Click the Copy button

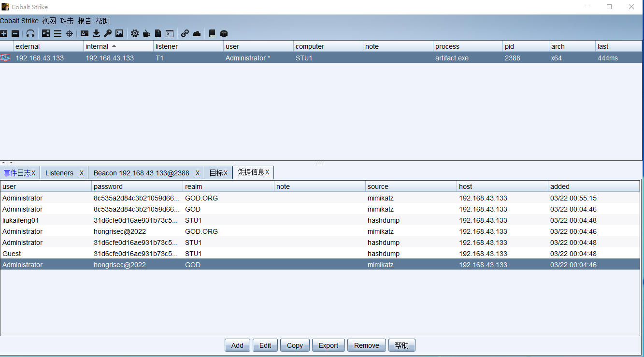[x=295, y=345]
